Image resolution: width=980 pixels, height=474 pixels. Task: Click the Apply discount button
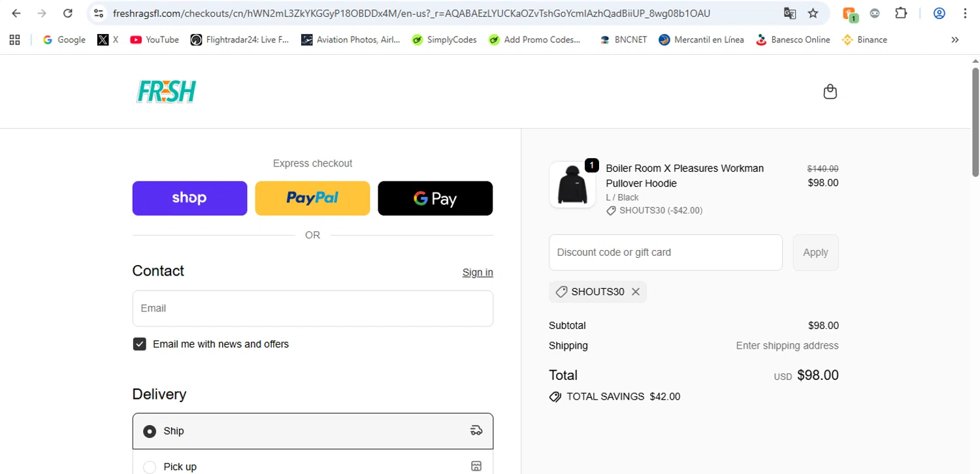pos(815,252)
